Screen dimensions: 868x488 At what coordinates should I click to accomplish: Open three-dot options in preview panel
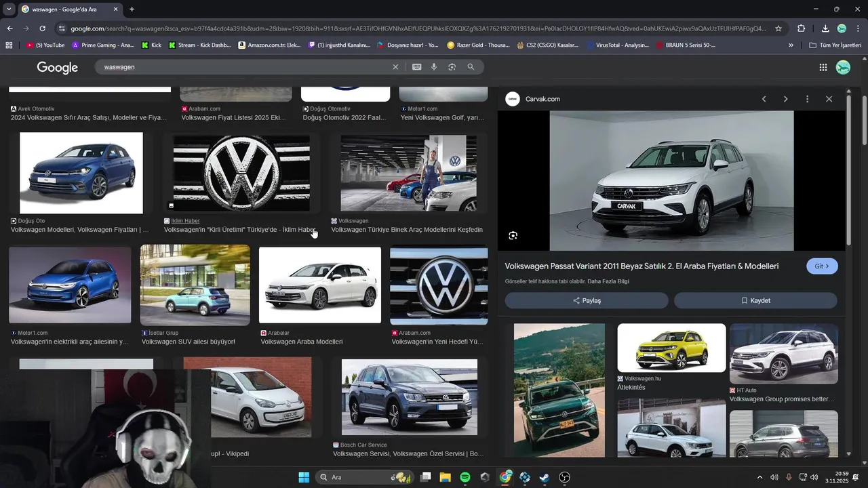[x=807, y=99]
